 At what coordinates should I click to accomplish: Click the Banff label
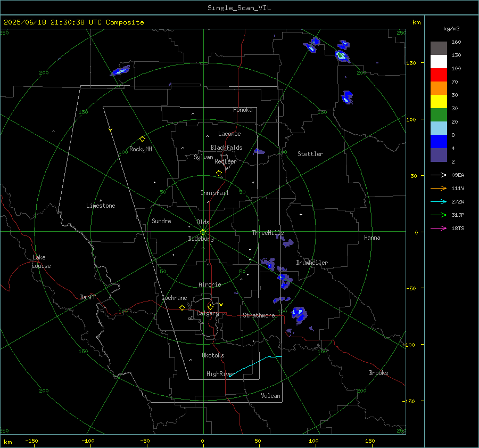coord(88,297)
